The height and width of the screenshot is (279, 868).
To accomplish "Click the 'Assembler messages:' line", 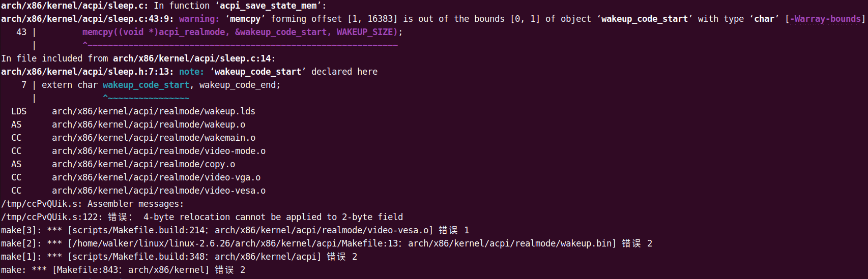I will click(x=135, y=204).
